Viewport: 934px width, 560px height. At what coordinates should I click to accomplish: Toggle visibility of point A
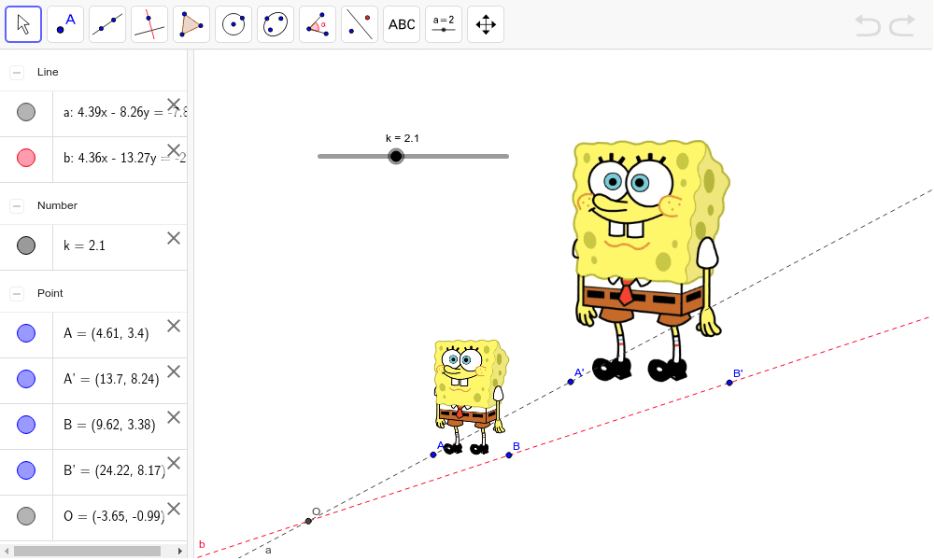point(26,333)
